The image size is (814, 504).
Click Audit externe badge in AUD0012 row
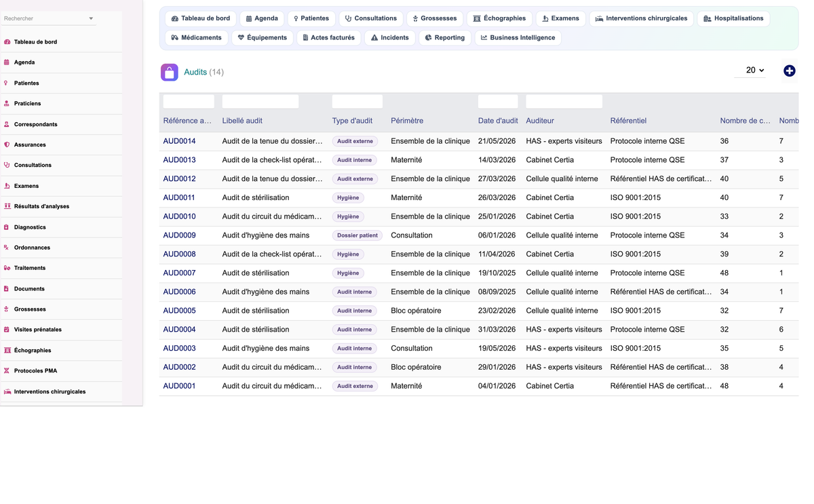click(x=355, y=179)
